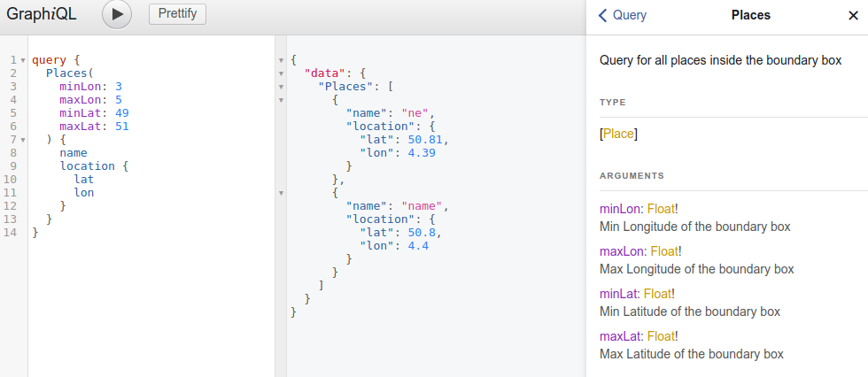The image size is (868, 377).
Task: Open Float type of maxLon argument
Action: coord(664,251)
